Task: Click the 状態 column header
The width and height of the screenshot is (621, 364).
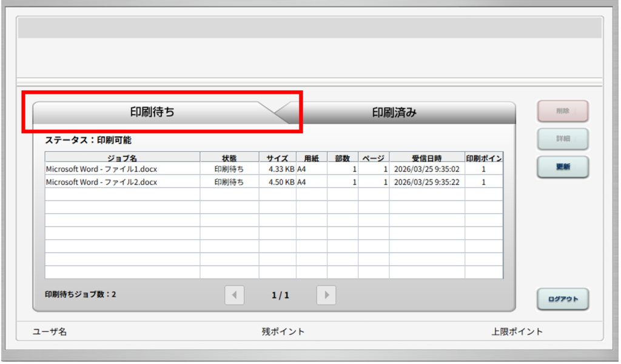Action: [229, 158]
